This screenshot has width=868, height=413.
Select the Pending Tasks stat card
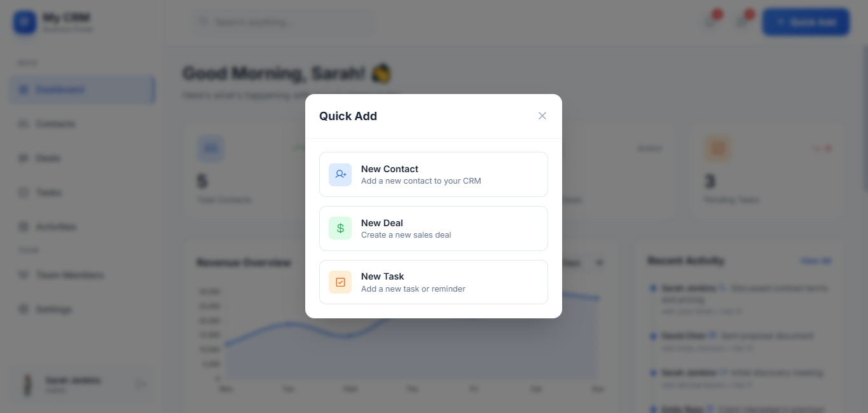768,172
